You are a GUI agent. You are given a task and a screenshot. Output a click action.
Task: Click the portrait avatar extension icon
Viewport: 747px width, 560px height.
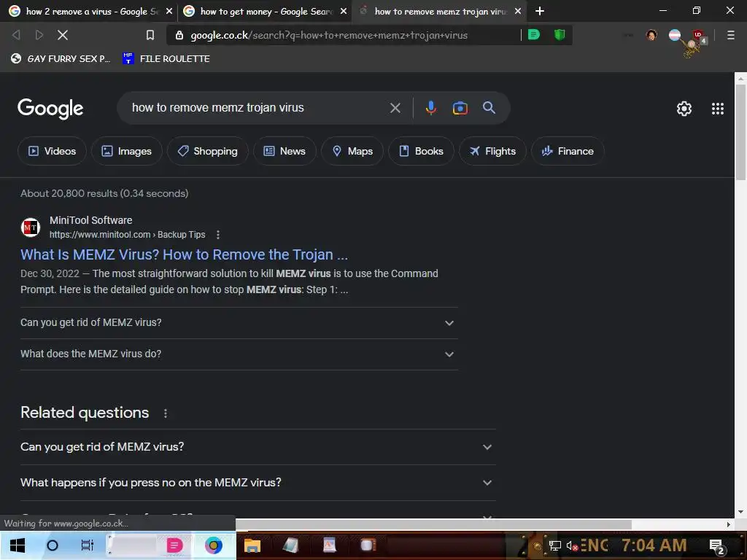click(x=651, y=35)
